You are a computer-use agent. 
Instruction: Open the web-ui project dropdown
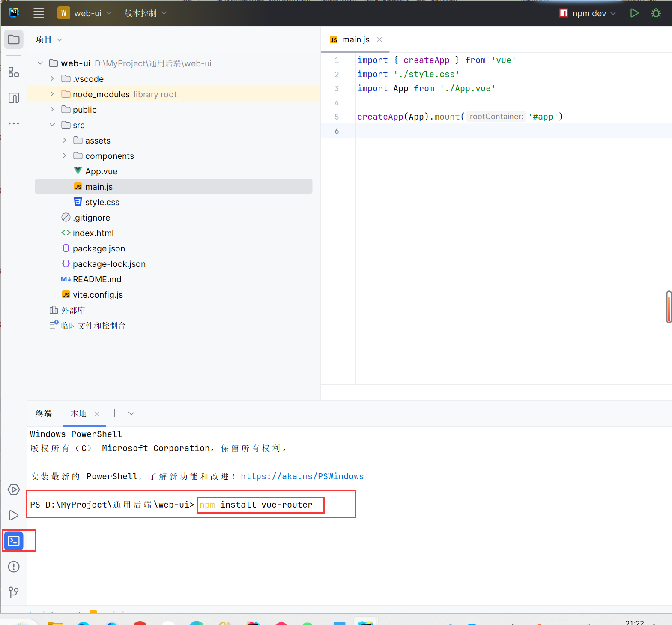(85, 13)
